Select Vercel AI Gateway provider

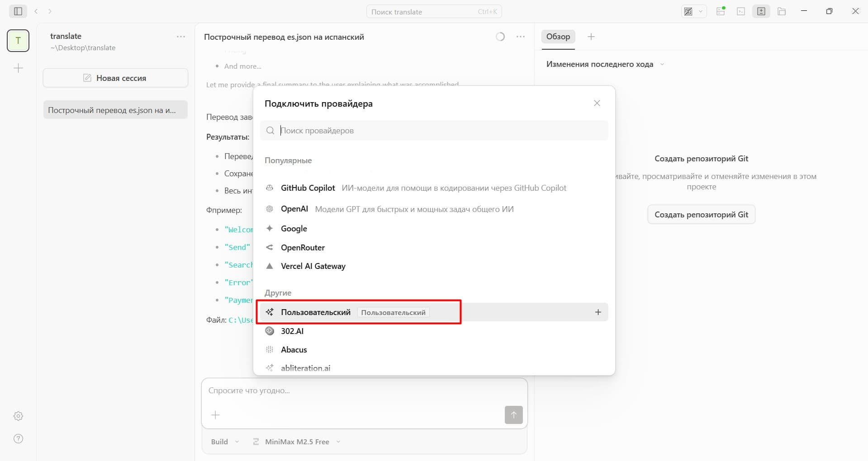click(434, 266)
